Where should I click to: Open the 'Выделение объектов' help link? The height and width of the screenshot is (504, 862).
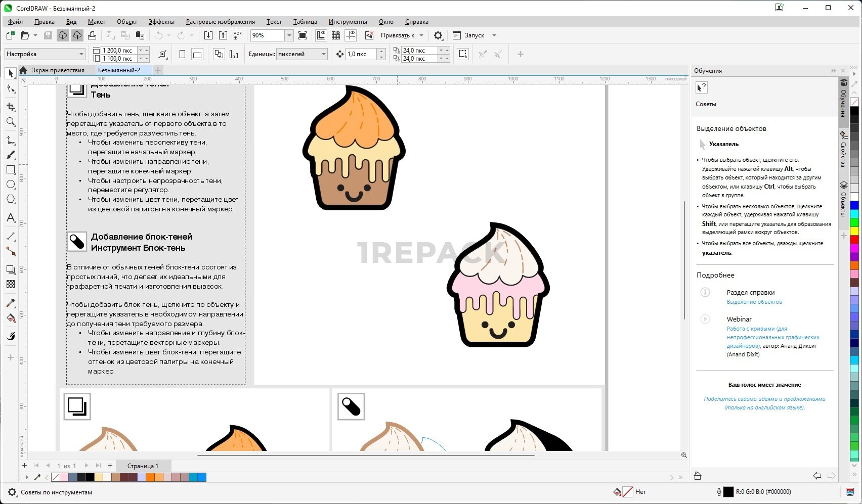pyautogui.click(x=754, y=302)
